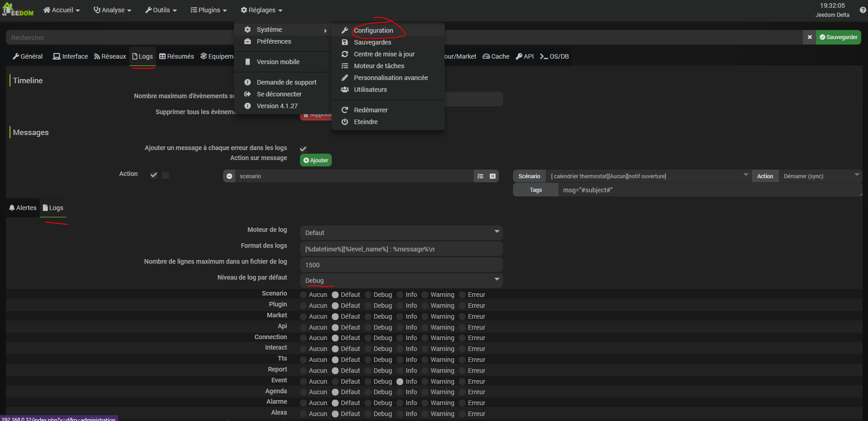Screen dimensions: 868x421
Task: Click the Eteindre power icon
Action: pos(345,122)
